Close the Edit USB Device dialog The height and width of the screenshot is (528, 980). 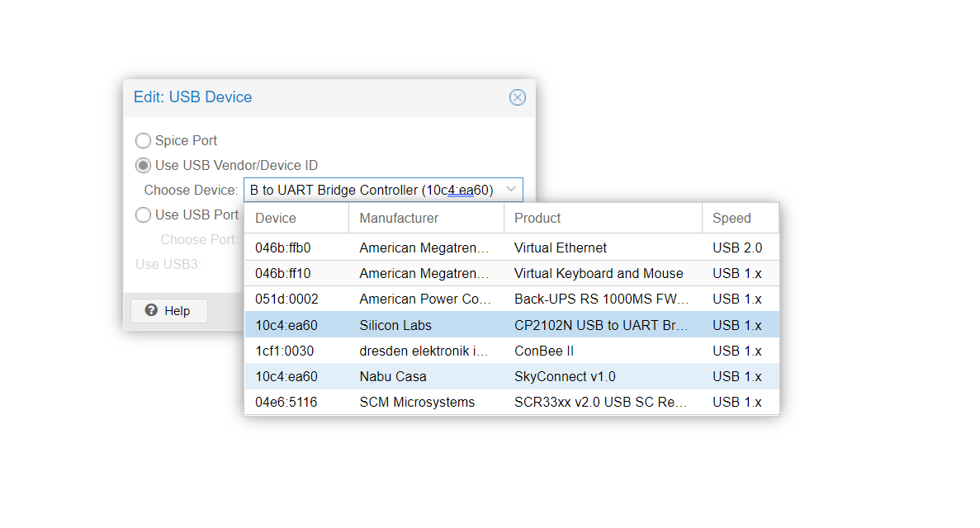point(518,97)
